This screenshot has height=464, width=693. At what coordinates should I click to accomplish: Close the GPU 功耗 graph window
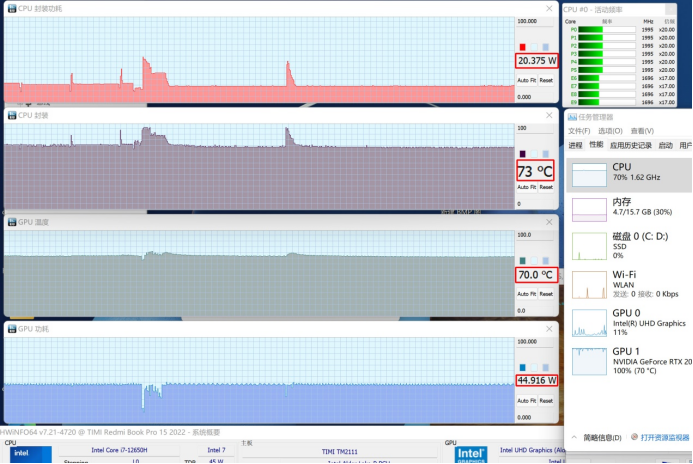coord(549,329)
